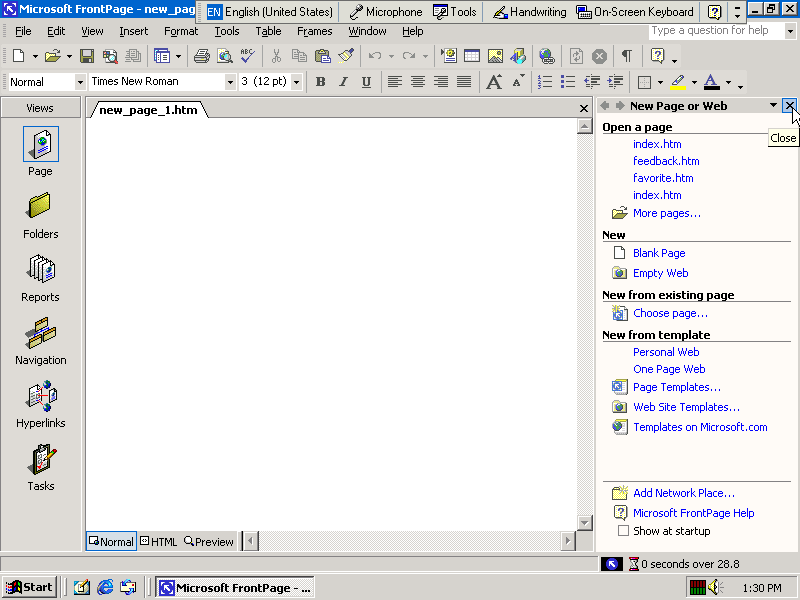800x600 pixels.
Task: Open the Hyperlinks view
Action: 40,397
